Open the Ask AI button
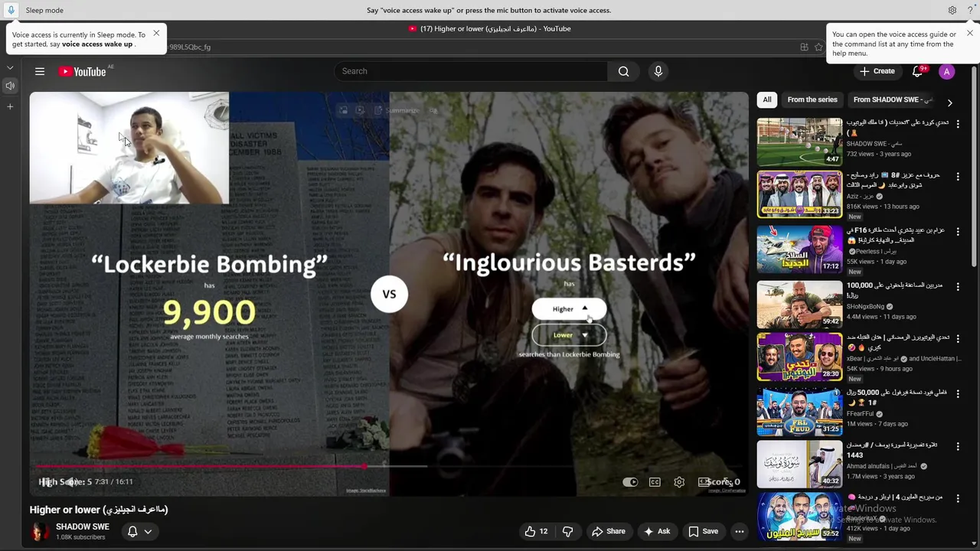Image resolution: width=980 pixels, height=551 pixels. (x=658, y=531)
